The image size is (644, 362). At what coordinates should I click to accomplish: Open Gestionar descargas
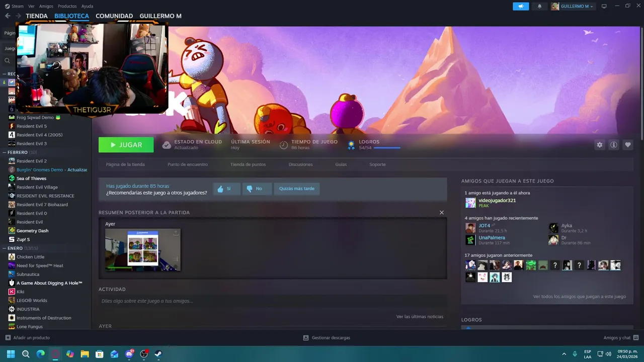pos(327,338)
